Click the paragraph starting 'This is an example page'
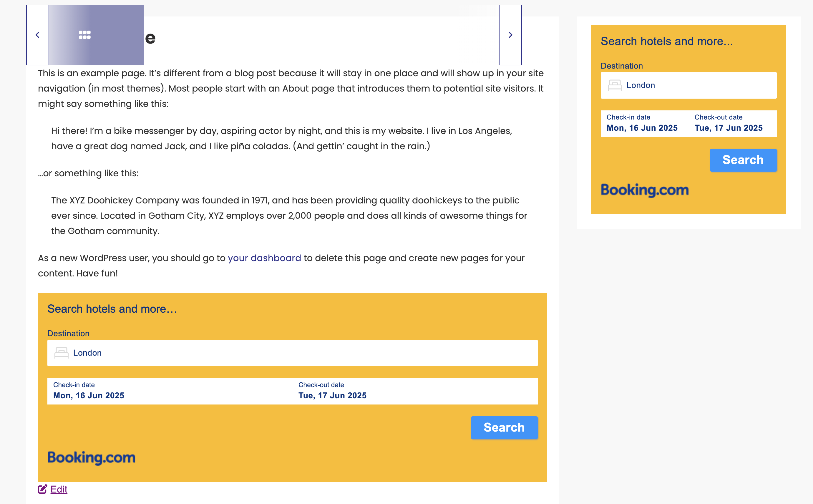 [x=291, y=88]
